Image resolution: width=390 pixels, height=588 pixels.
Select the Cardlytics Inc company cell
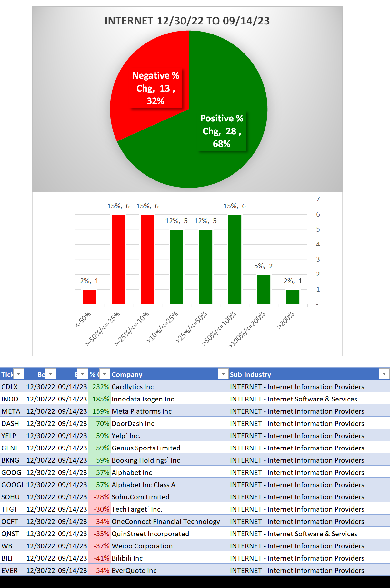[169, 387]
